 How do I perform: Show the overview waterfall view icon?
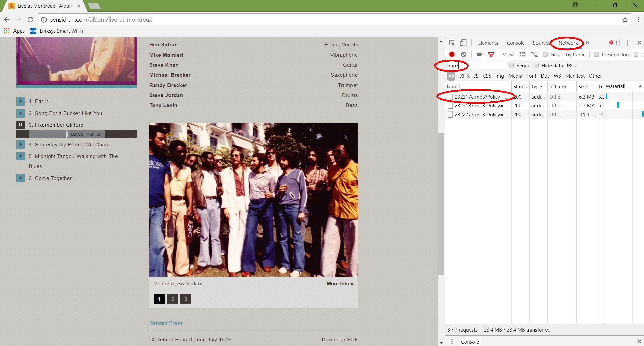[534, 54]
